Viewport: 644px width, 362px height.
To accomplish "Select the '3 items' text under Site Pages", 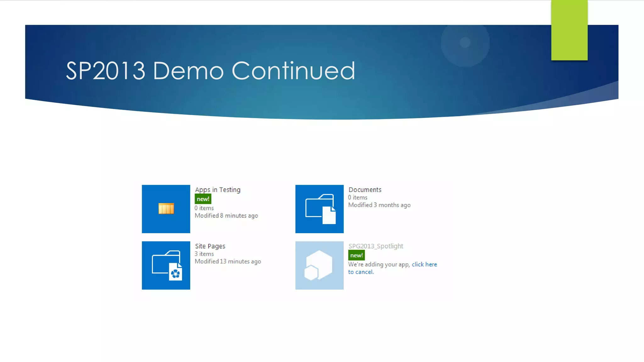I will pos(204,254).
